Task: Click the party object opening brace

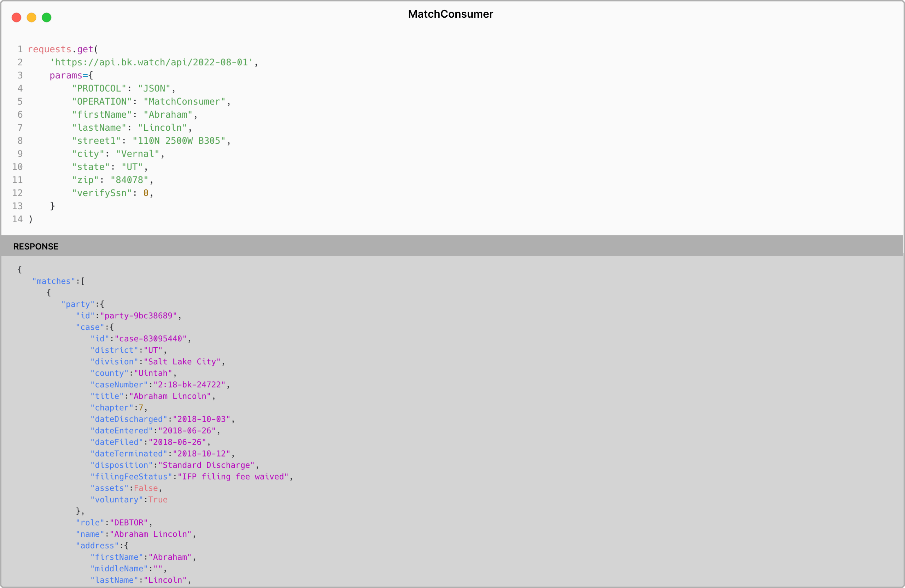Action: [x=102, y=304]
